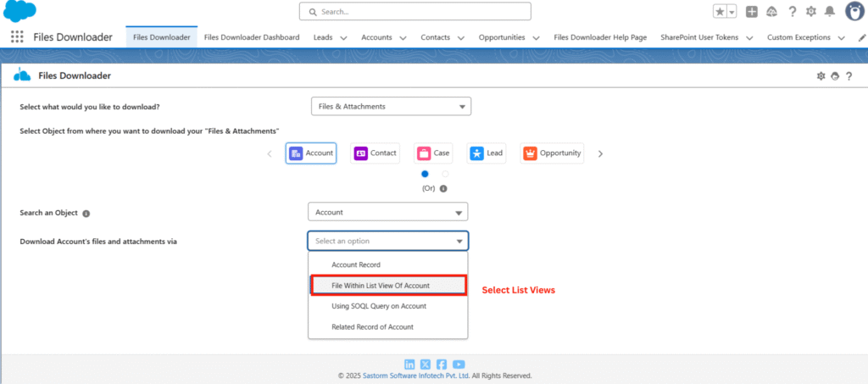This screenshot has width=868, height=384.
Task: Go to previous objects with left chevron
Action: click(270, 153)
